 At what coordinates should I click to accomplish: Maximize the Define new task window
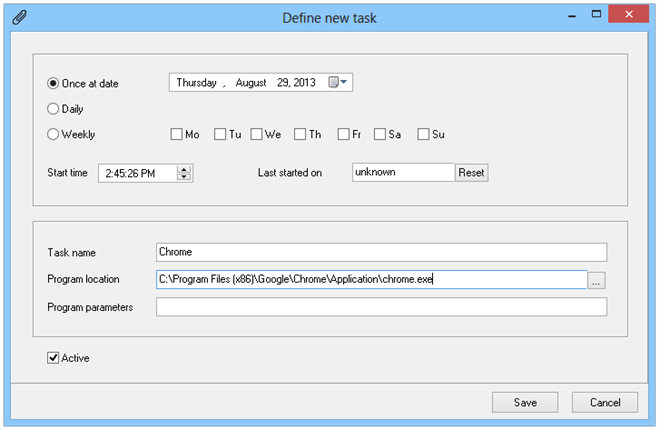(x=596, y=14)
